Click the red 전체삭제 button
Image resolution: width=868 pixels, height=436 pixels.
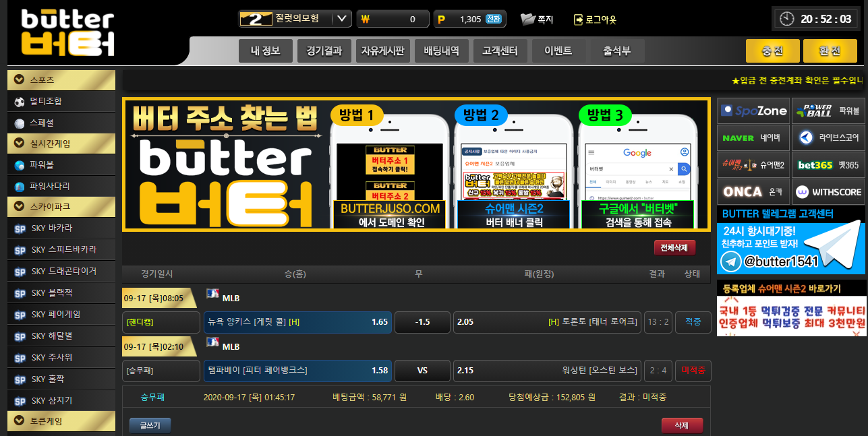674,248
